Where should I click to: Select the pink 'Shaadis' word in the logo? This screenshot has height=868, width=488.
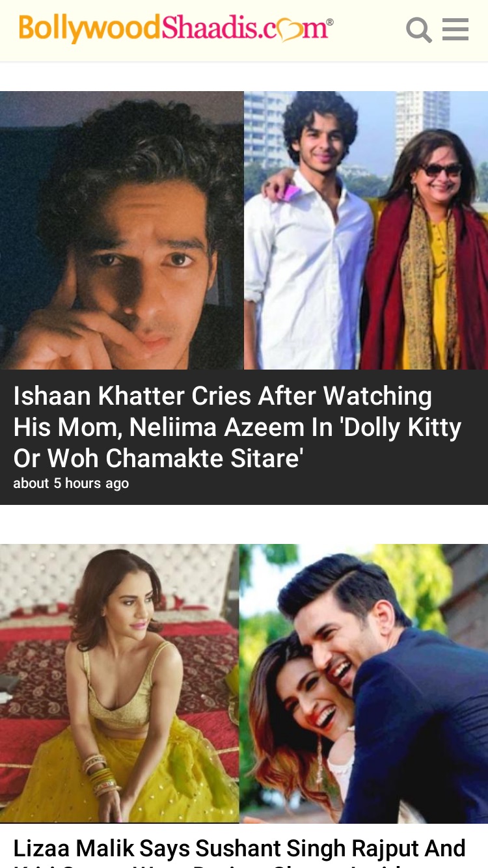(208, 28)
